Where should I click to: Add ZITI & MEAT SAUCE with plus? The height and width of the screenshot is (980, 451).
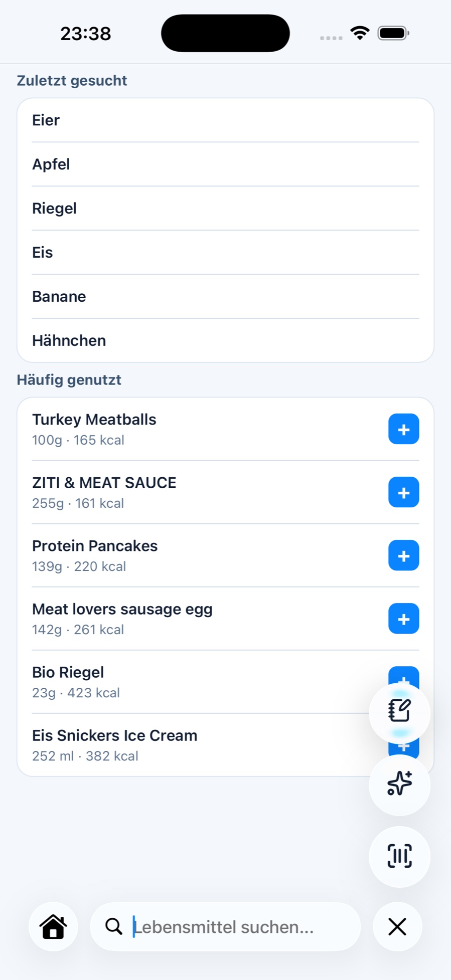[403, 492]
